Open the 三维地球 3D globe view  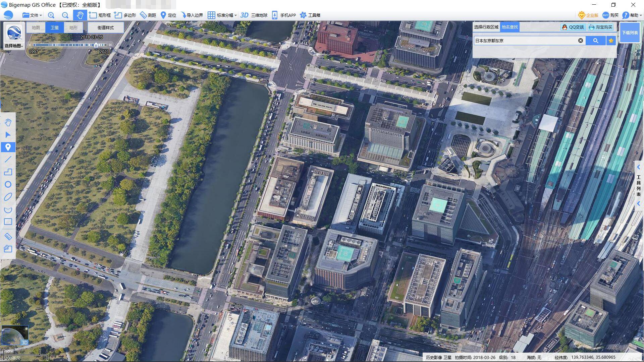[x=254, y=15]
